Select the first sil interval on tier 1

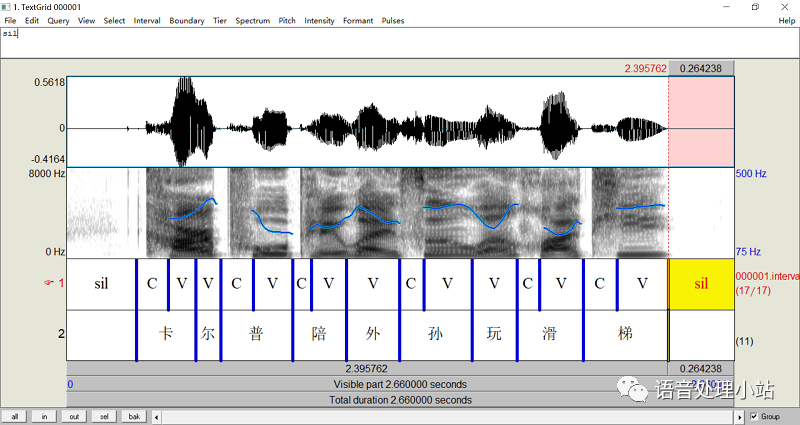coord(102,284)
